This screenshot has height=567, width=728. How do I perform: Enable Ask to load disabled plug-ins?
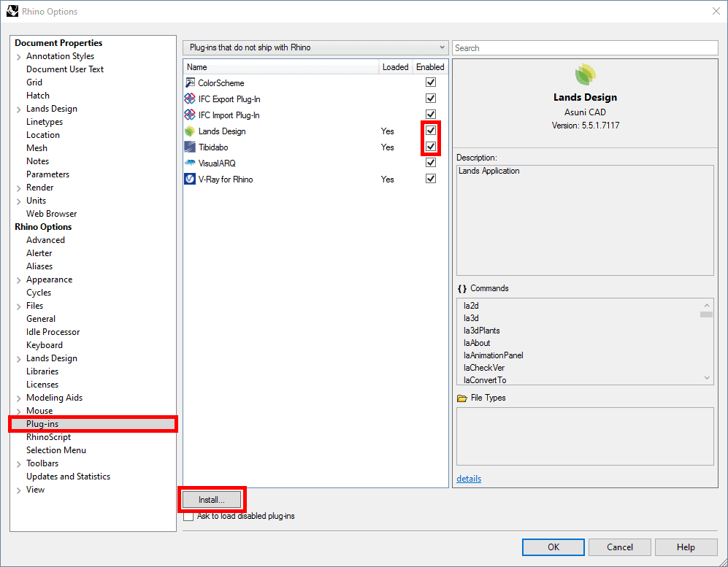point(188,516)
